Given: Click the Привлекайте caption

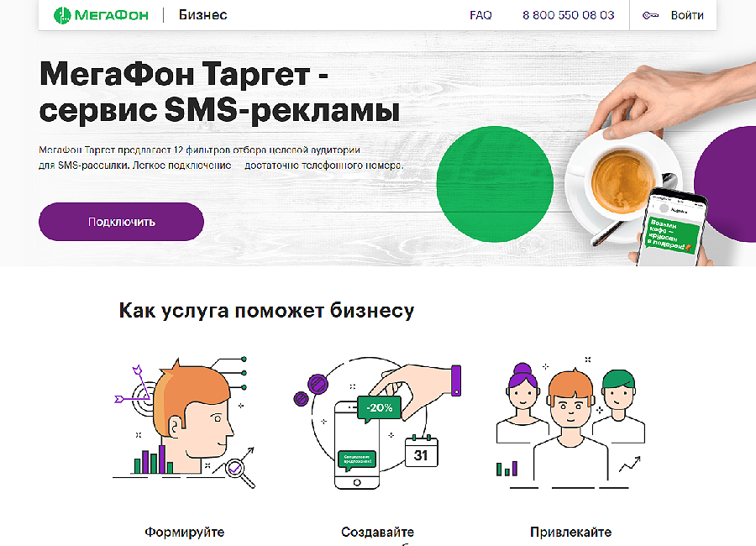Looking at the screenshot, I should click(571, 532).
